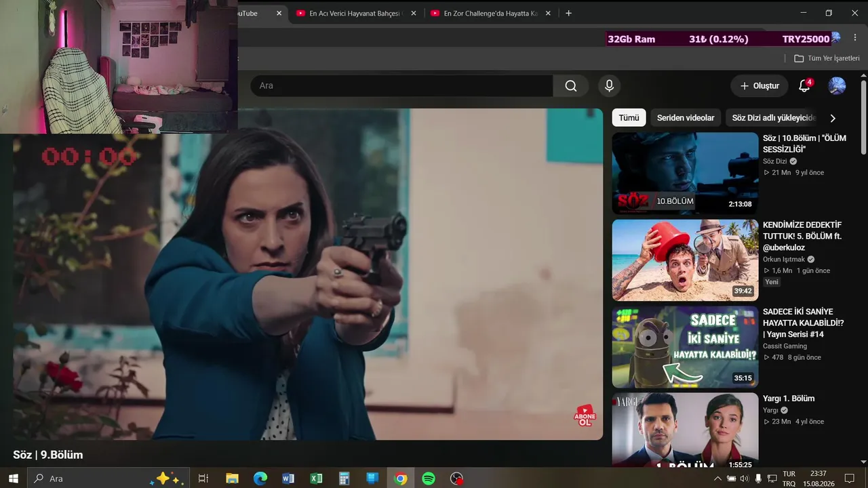Open Microsoft Edge from the taskbar
This screenshot has width=868, height=488.
point(260,479)
